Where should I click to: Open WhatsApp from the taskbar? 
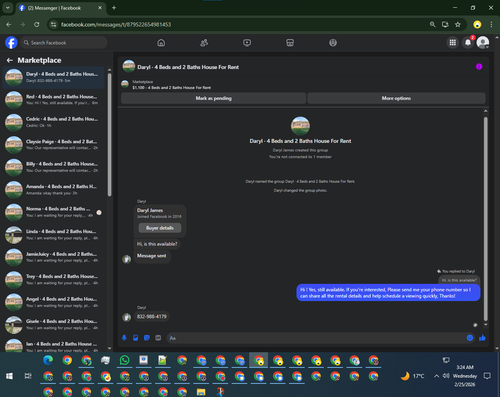coord(124,360)
